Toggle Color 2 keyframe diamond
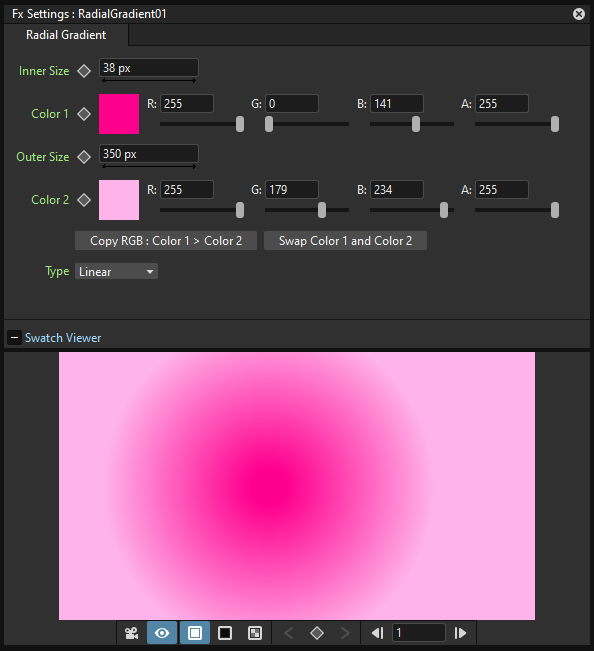The image size is (594, 651). click(84, 200)
